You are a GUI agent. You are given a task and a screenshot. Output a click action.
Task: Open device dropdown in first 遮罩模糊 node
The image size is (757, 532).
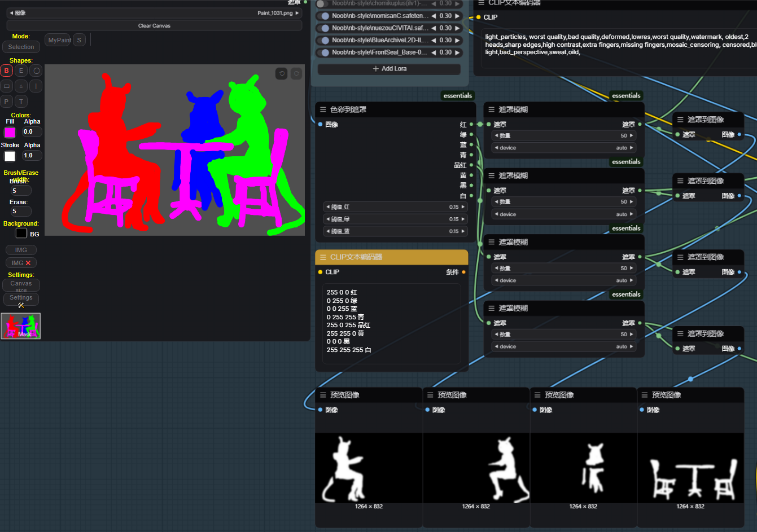point(563,148)
